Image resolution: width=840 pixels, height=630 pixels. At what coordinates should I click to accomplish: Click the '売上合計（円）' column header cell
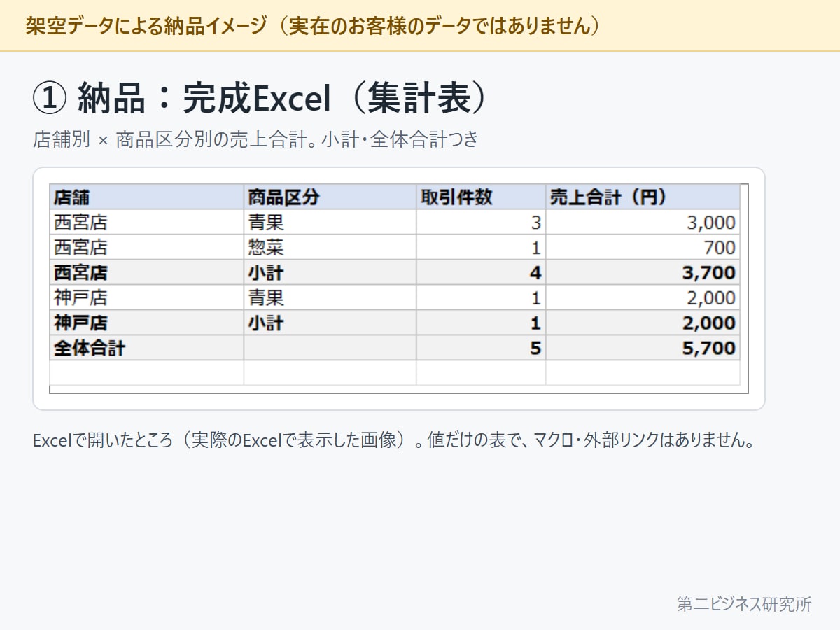click(643, 197)
